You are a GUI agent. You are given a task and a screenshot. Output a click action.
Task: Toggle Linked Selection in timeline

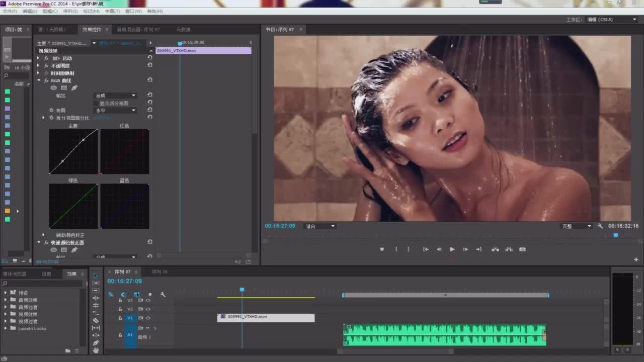pos(136,295)
